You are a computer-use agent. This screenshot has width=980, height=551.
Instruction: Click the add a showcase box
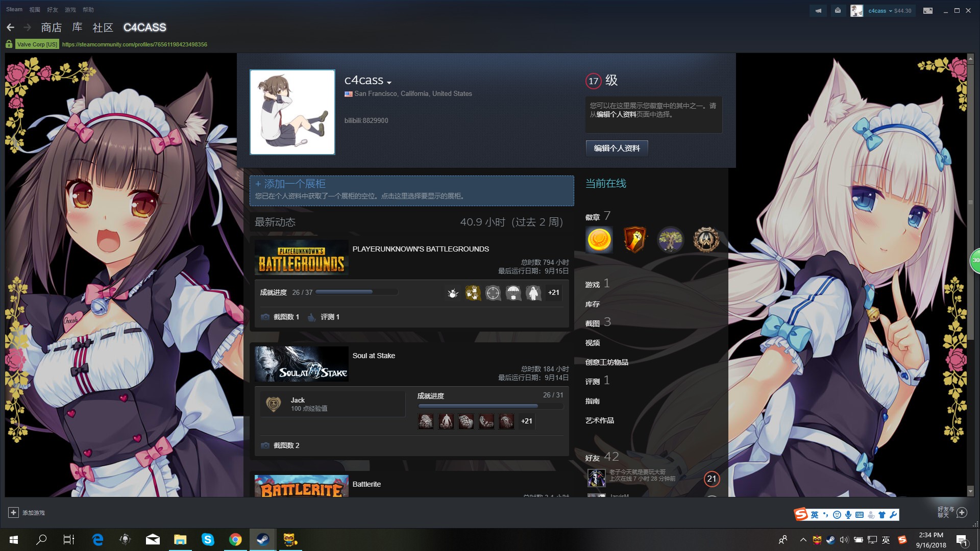point(411,190)
